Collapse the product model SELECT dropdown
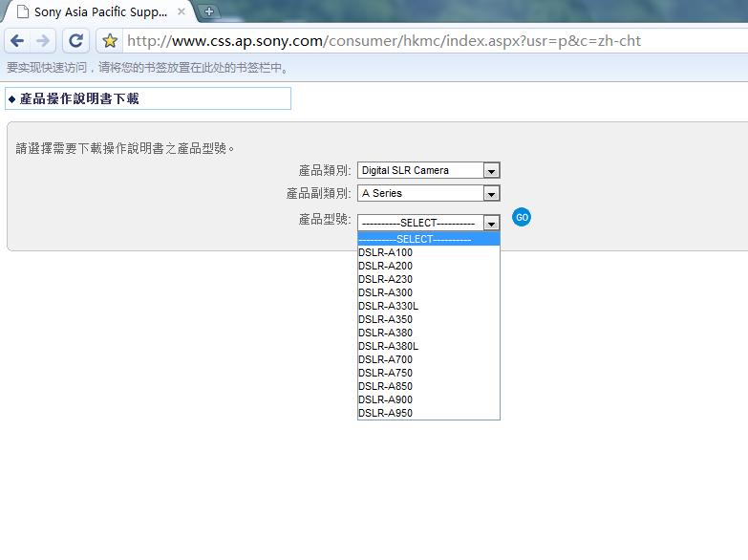The height and width of the screenshot is (560, 748). [428, 223]
